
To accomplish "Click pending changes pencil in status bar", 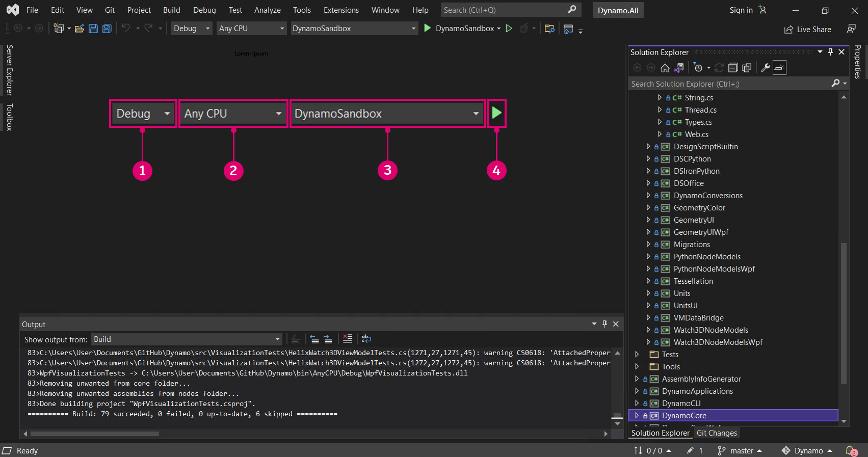I will tap(690, 451).
